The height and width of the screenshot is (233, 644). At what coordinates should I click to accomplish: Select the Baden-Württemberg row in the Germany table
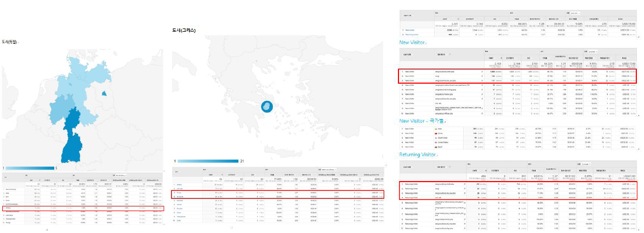point(83,189)
